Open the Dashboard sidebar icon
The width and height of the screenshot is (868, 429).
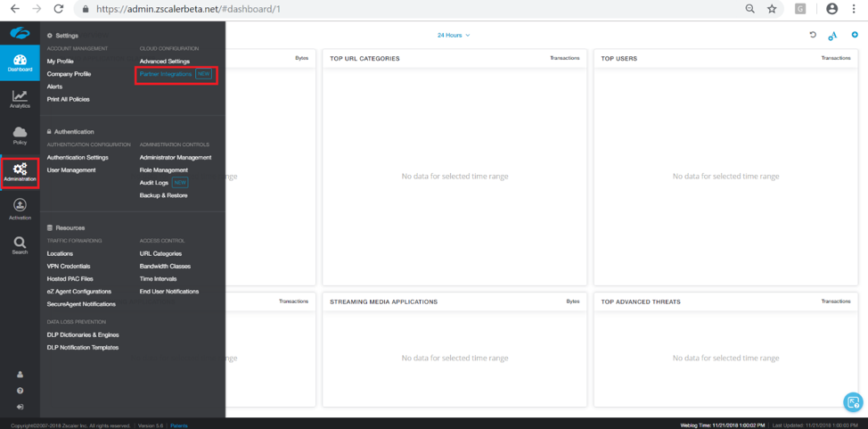pyautogui.click(x=20, y=63)
